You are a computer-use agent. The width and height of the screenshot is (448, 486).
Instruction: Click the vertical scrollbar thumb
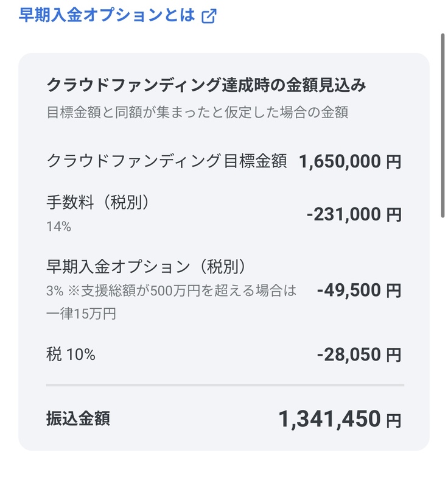(443, 125)
